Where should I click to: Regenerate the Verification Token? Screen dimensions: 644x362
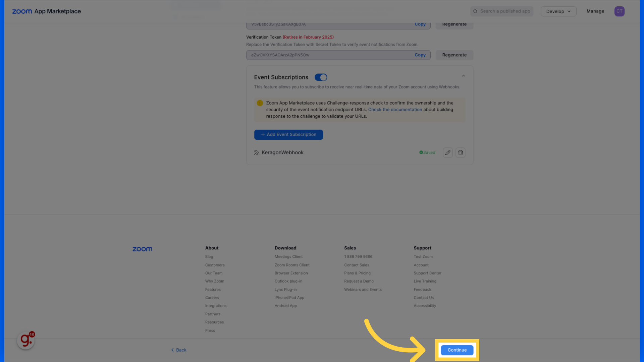pos(454,55)
